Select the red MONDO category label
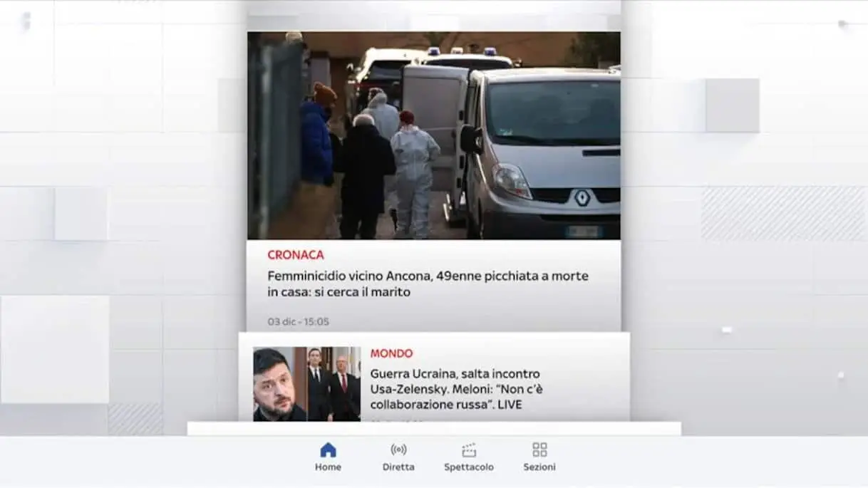The width and height of the screenshot is (868, 488). click(391, 353)
